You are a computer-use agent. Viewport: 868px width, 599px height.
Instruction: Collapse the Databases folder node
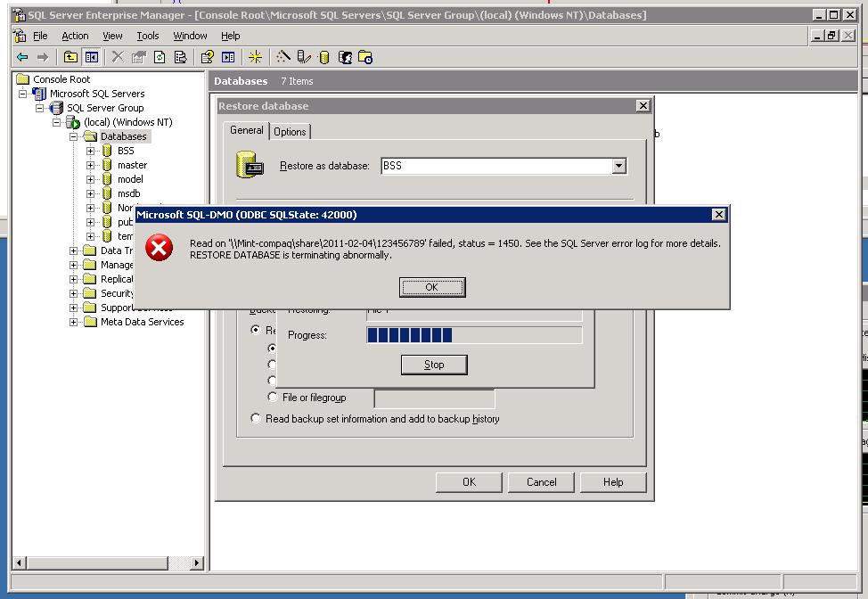click(74, 136)
